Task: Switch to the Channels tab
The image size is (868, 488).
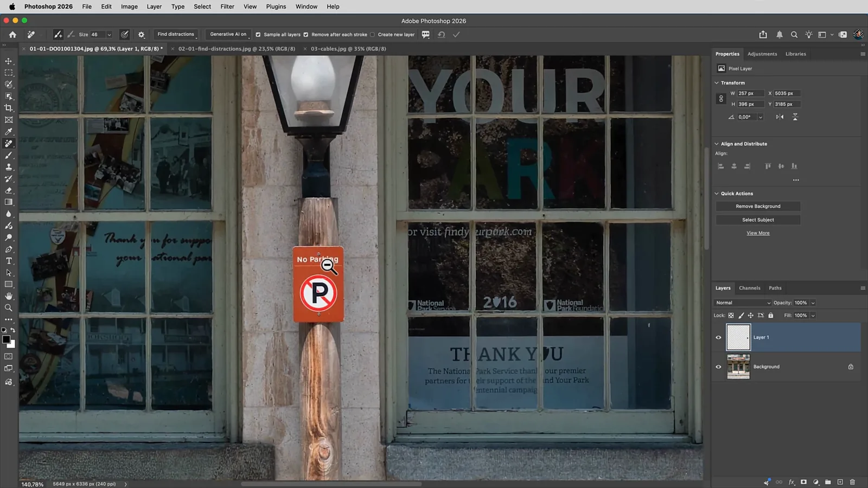Action: pyautogui.click(x=749, y=288)
